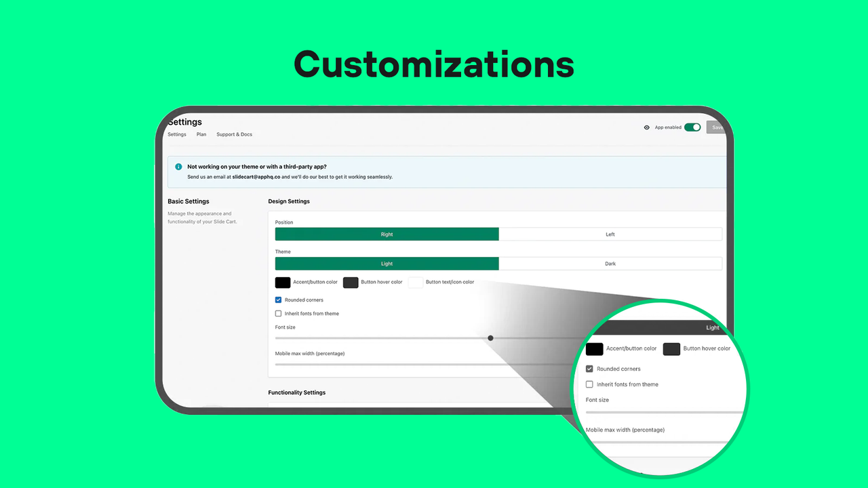Switch the theme to Dark

click(610, 264)
